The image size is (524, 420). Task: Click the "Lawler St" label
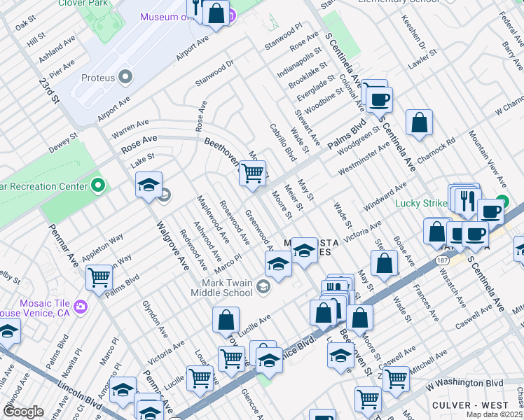(422, 59)
